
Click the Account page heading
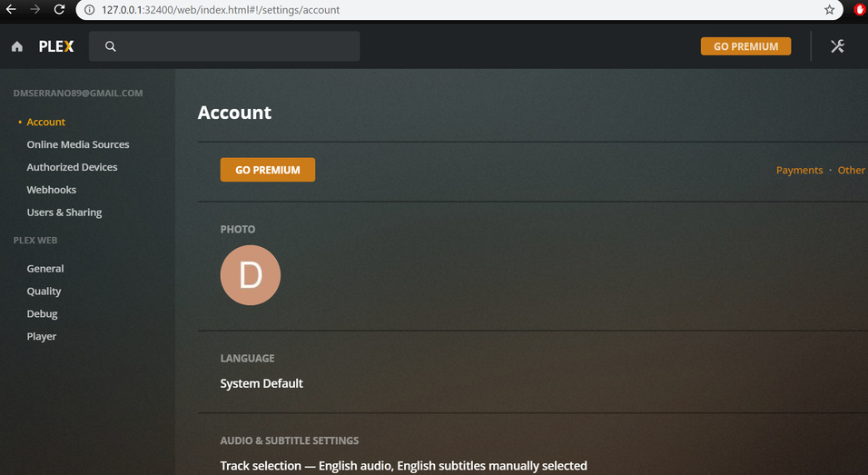[234, 113]
